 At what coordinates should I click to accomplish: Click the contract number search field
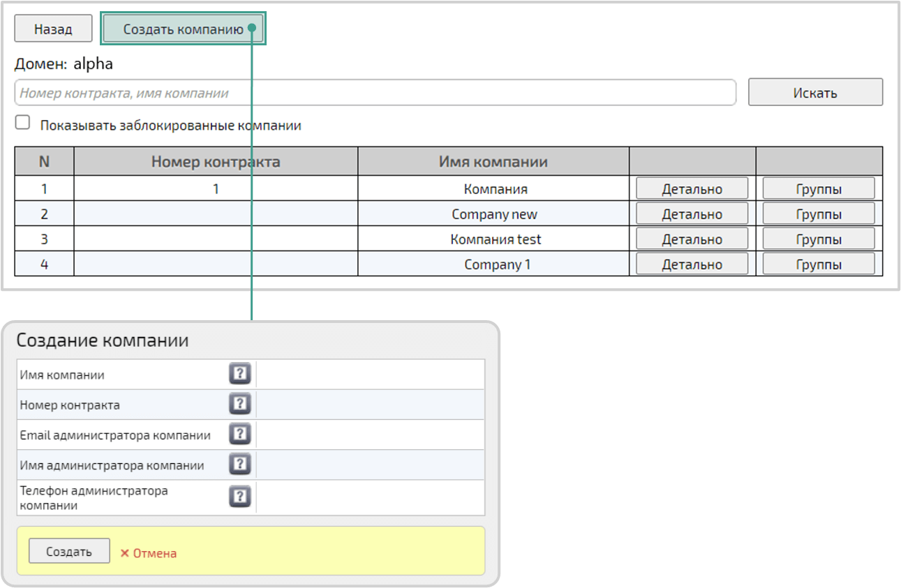375,93
